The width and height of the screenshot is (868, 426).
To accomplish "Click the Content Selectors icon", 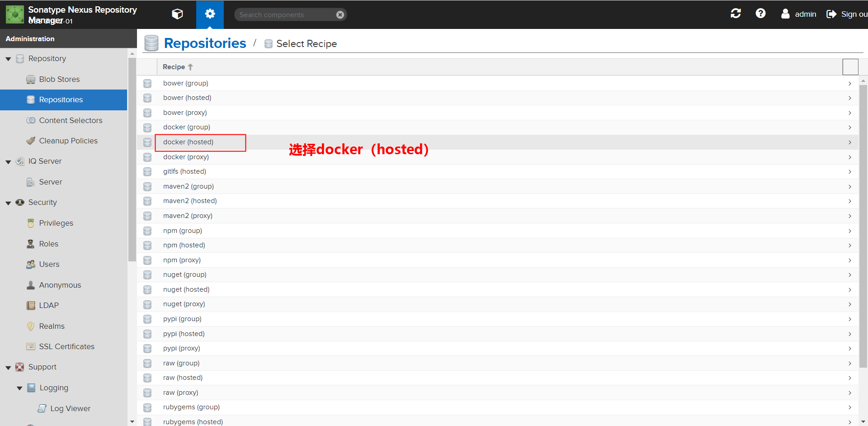I will [x=31, y=120].
